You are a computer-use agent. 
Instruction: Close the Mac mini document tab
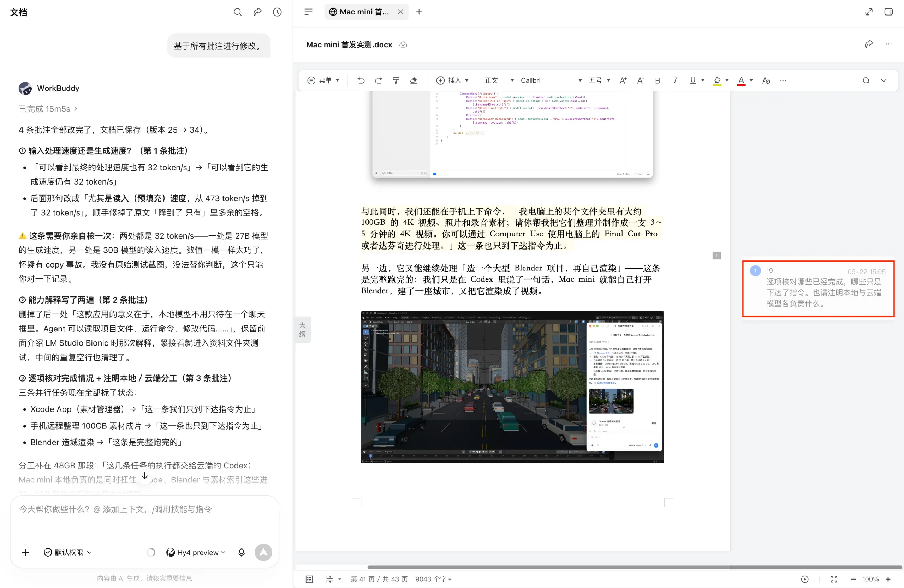pos(400,12)
